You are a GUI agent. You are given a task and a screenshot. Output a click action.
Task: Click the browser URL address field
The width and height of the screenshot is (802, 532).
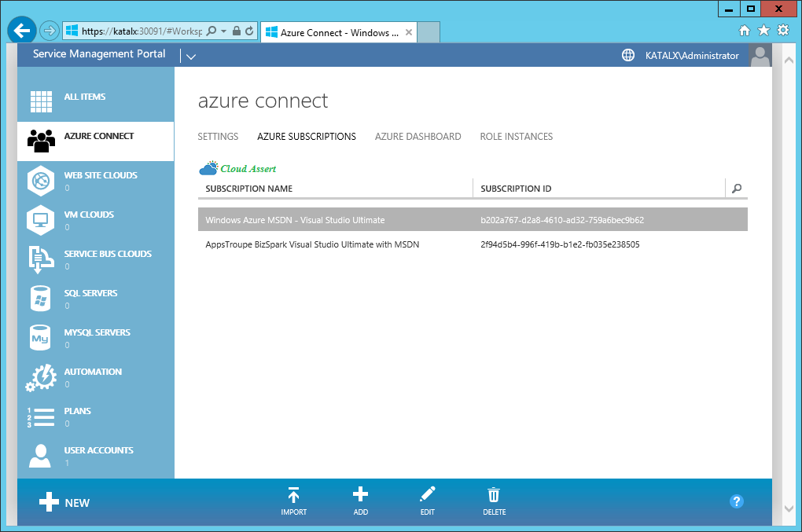click(142, 31)
